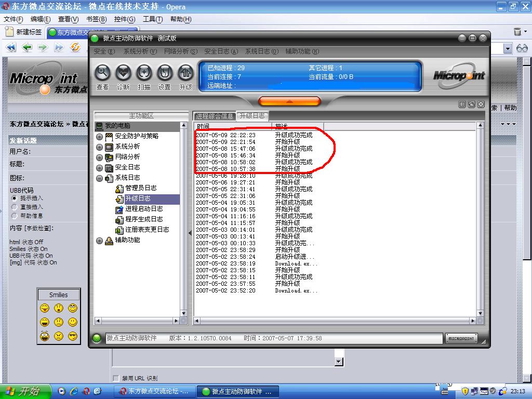The height and width of the screenshot is (399, 532).
Task: Open 程序生成日志 tree item
Action: [x=144, y=219]
